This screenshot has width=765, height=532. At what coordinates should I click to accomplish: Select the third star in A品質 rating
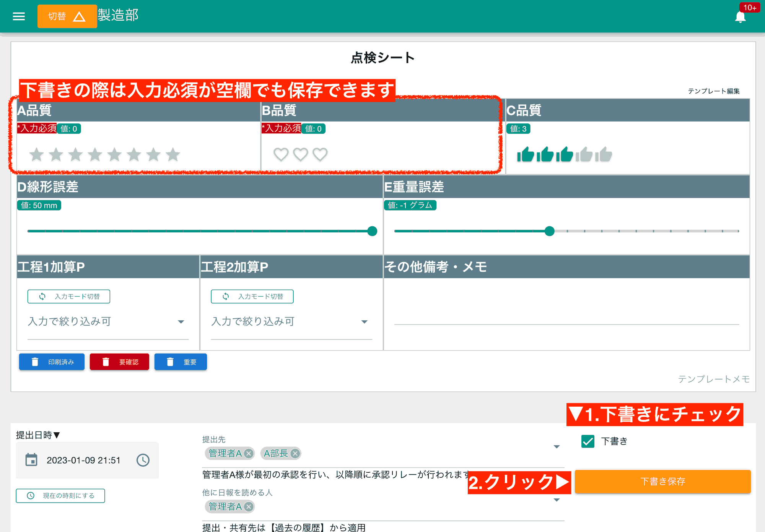(x=76, y=154)
